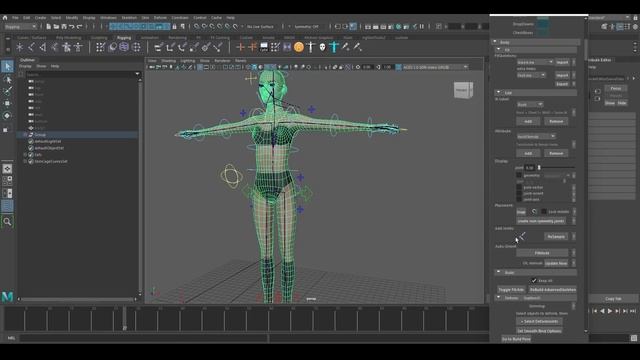This screenshot has height=360, width=640.
Task: Open the Deform menu
Action: click(160, 18)
